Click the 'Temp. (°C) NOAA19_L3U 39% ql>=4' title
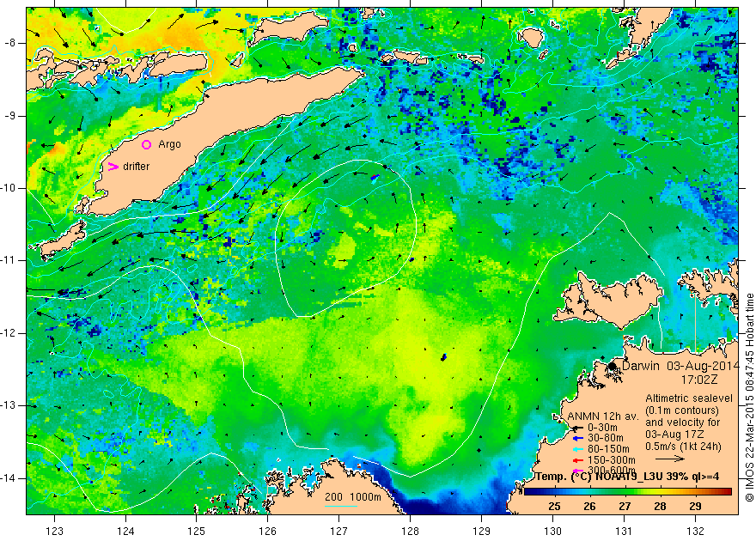This screenshot has width=756, height=541. (627, 477)
